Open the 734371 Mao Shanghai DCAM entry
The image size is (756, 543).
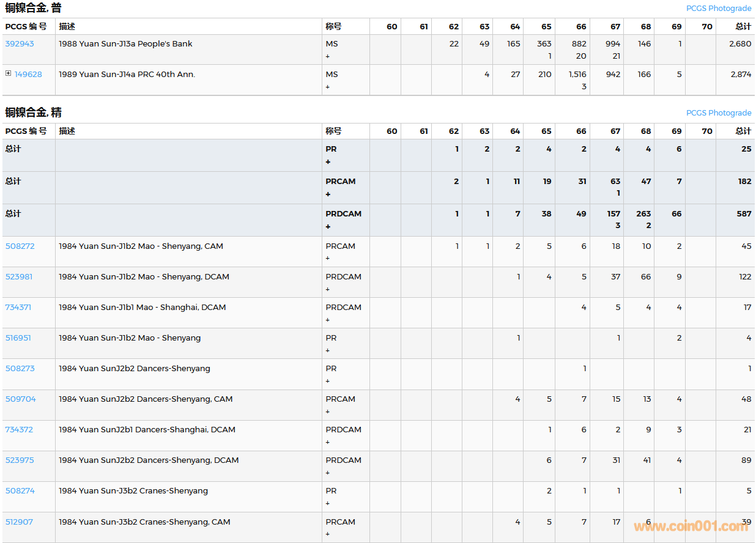click(x=18, y=308)
